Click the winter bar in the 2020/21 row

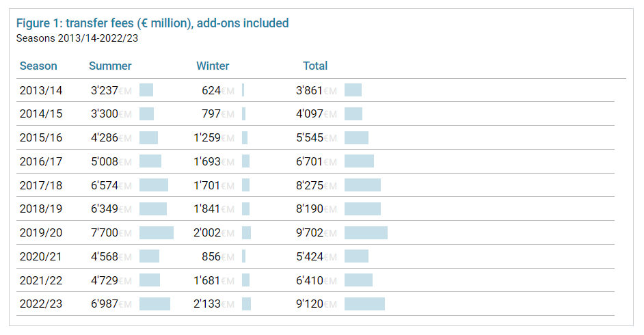[243, 256]
